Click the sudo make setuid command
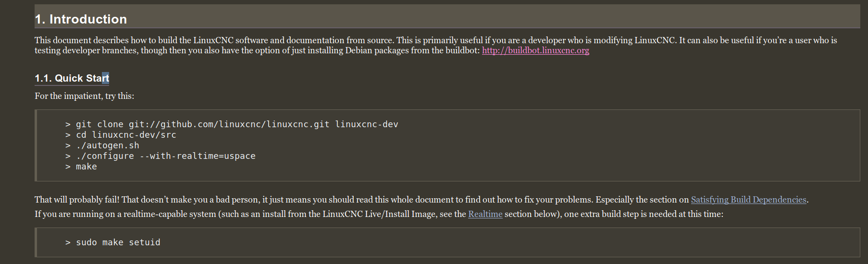 (113, 242)
